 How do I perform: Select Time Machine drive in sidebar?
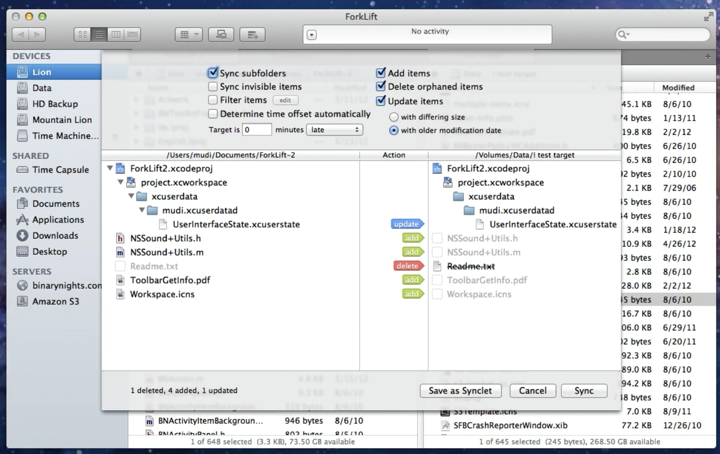[x=54, y=136]
